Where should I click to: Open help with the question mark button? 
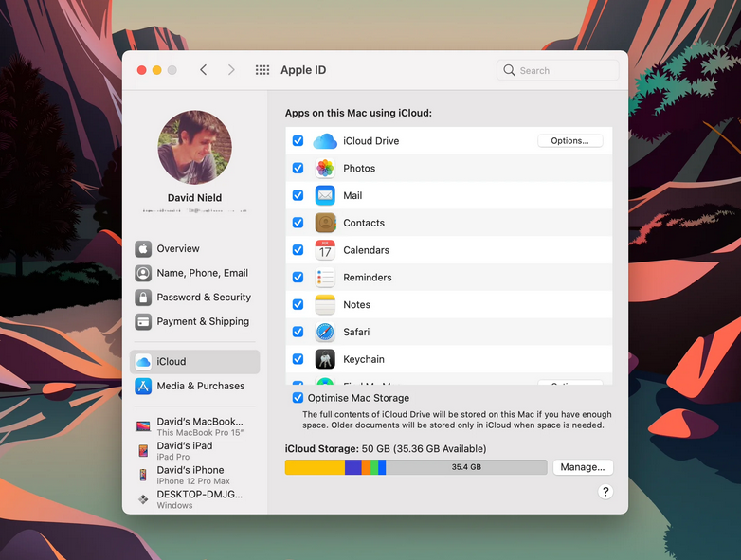(605, 492)
